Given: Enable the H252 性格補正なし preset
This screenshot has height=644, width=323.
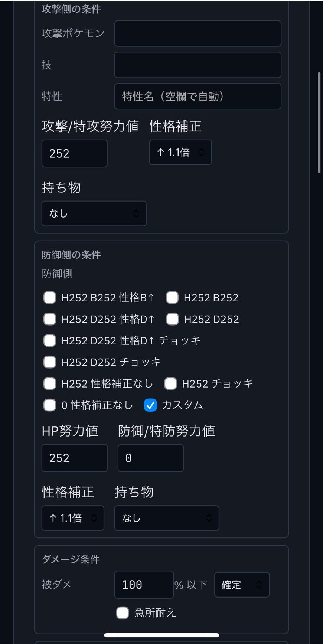Looking at the screenshot, I should coord(49,383).
